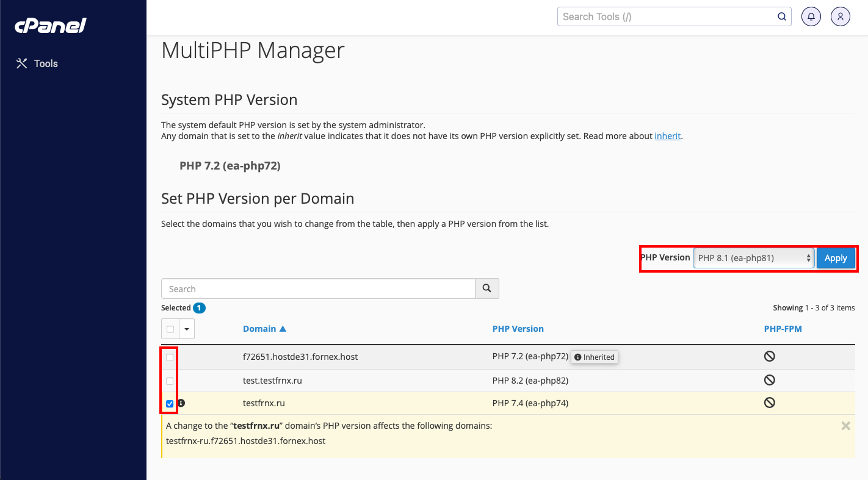Toggle the select-all domains checkbox
The width and height of the screenshot is (868, 480).
170,329
